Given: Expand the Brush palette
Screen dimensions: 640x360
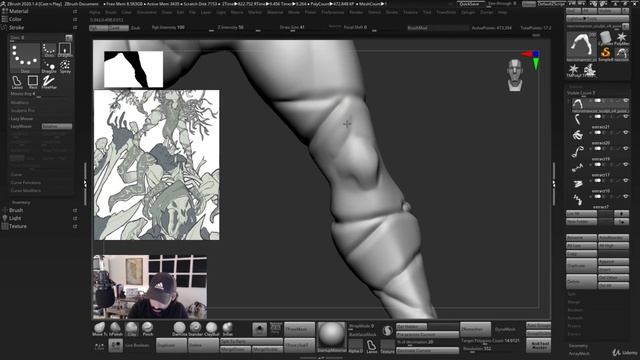Looking at the screenshot, I should click(x=16, y=210).
